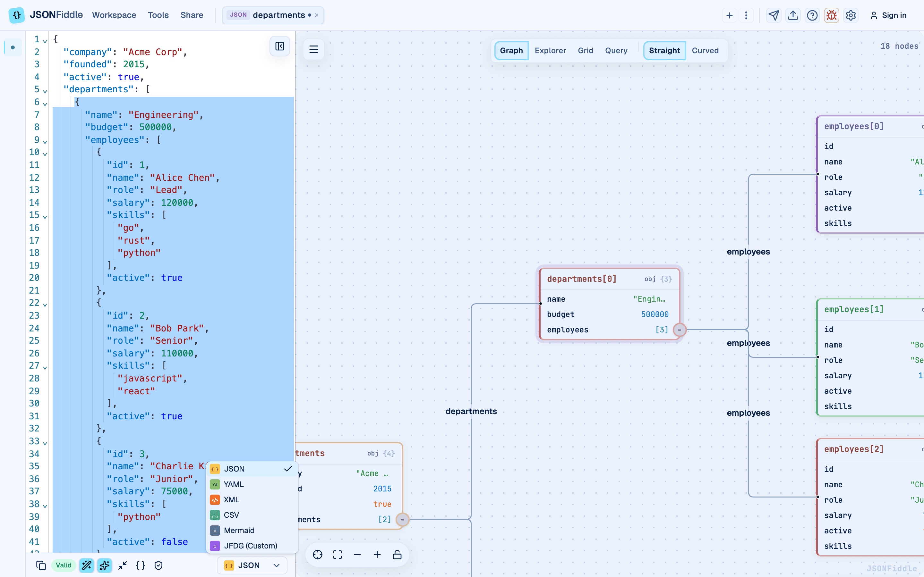The width and height of the screenshot is (924, 577).
Task: Click the zoom in plus control
Action: (x=377, y=555)
